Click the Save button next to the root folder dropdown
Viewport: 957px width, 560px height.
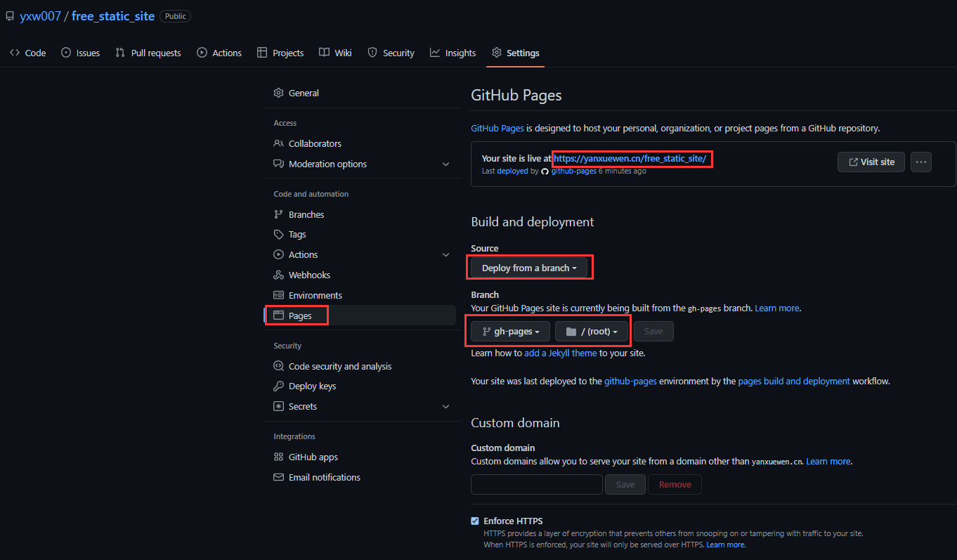pyautogui.click(x=653, y=332)
